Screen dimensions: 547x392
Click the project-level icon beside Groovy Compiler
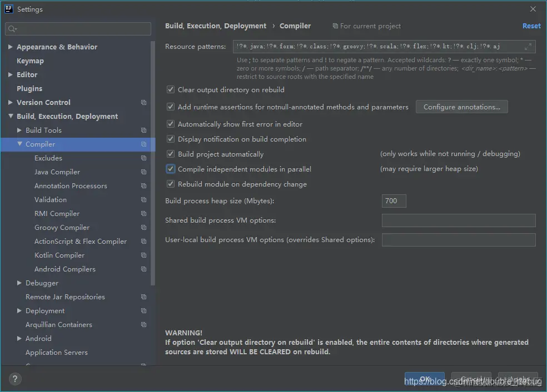[143, 228]
